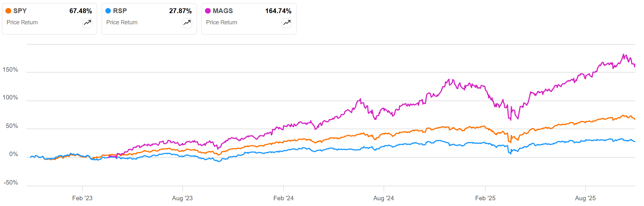Click the 67.48% SPY return value
Image resolution: width=644 pixels, height=206 pixels.
pyautogui.click(x=81, y=11)
